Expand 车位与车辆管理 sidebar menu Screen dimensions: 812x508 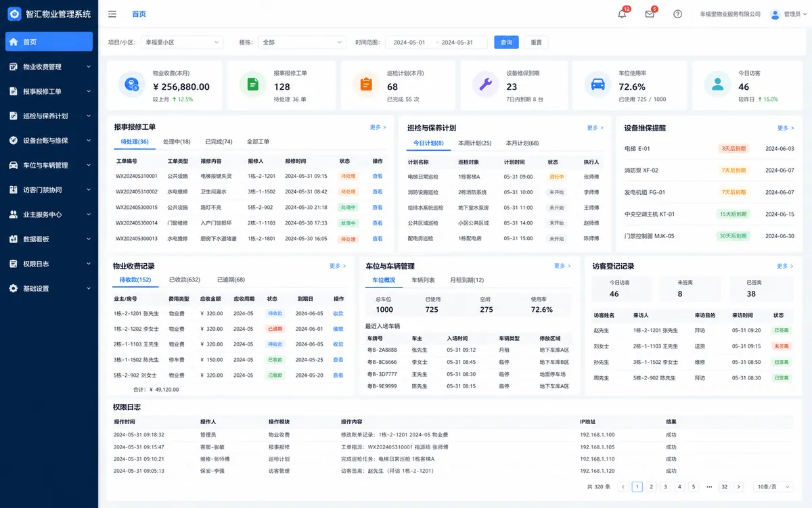tap(49, 165)
